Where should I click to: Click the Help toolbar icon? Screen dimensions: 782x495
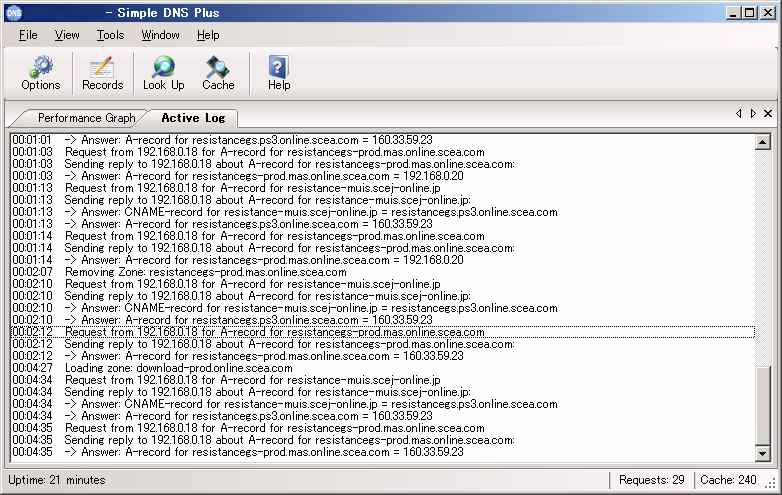[x=279, y=73]
